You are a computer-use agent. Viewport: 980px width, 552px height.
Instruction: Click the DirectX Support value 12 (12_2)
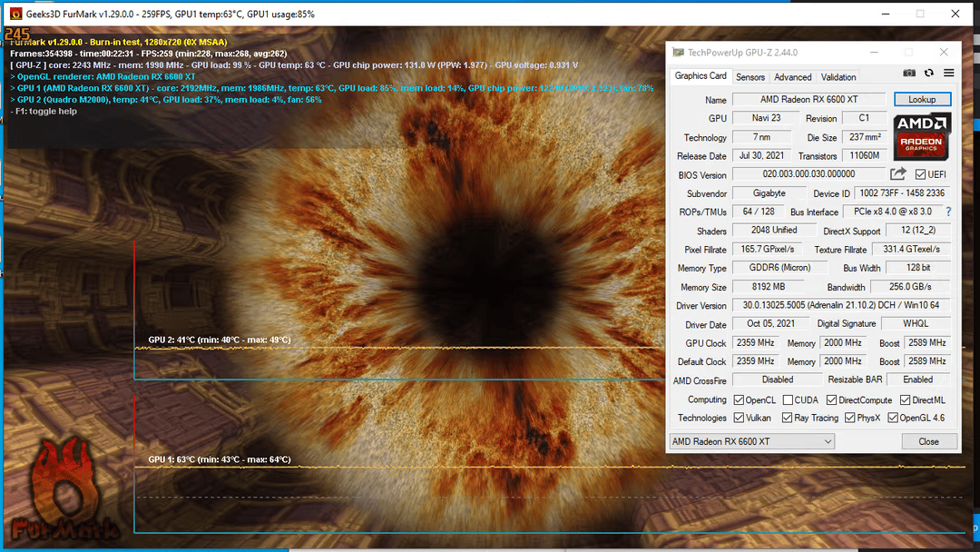click(x=918, y=230)
